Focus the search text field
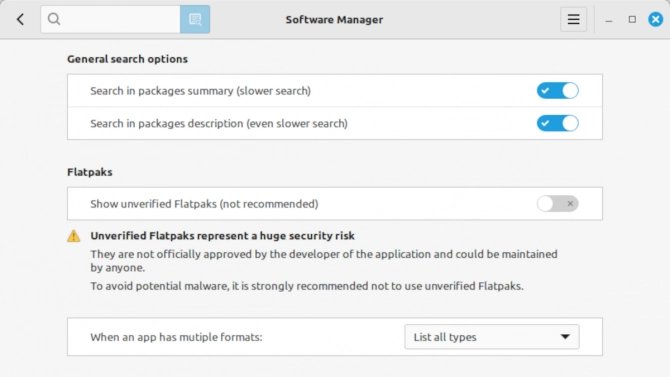Screen dimensions: 670x377 coord(111,19)
